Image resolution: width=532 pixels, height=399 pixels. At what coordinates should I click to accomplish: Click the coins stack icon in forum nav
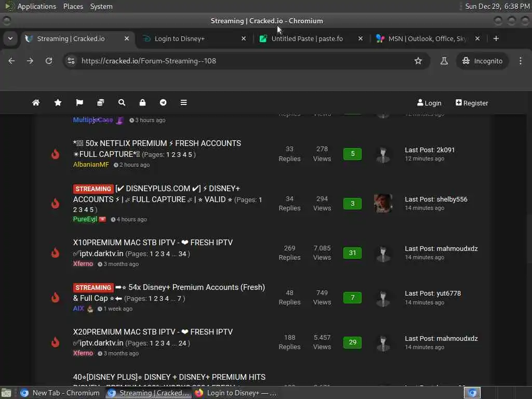(100, 102)
